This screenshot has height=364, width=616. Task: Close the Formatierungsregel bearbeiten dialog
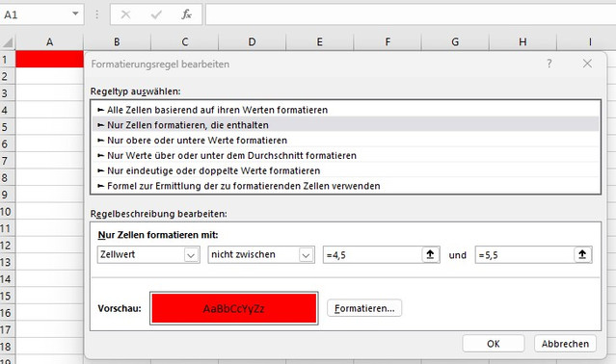click(587, 64)
